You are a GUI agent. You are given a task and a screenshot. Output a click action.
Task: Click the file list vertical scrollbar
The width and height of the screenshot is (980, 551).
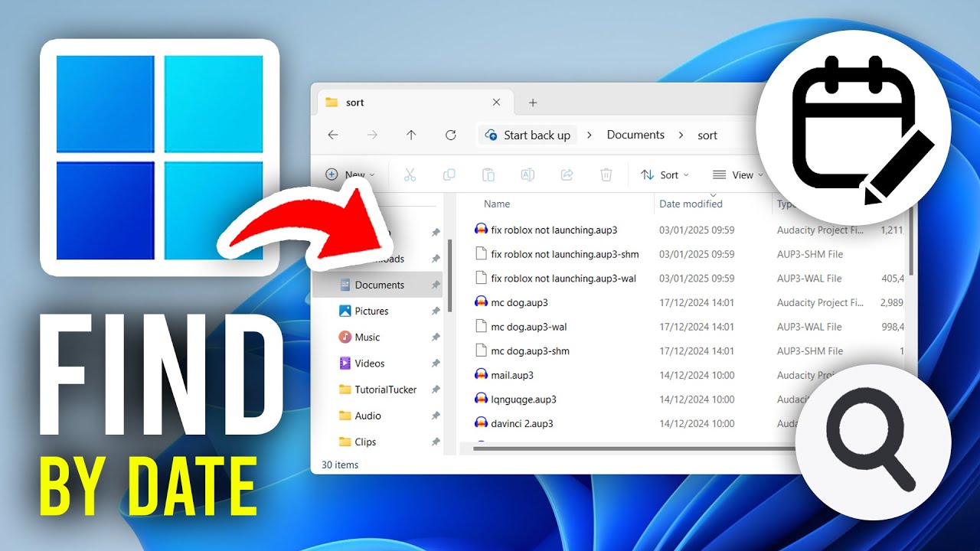coord(910,249)
